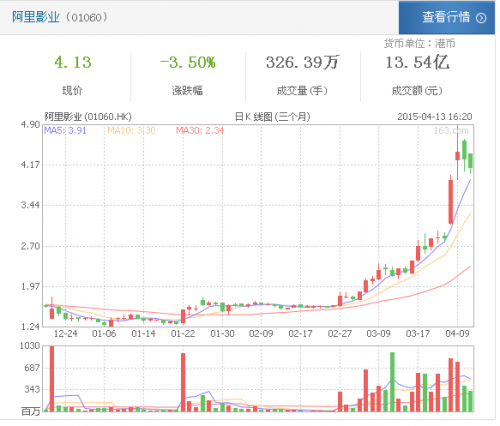Viewport: 500px width, 426px height.
Task: Click the timestamp 2015-04-13 16:20
Action: (x=435, y=117)
